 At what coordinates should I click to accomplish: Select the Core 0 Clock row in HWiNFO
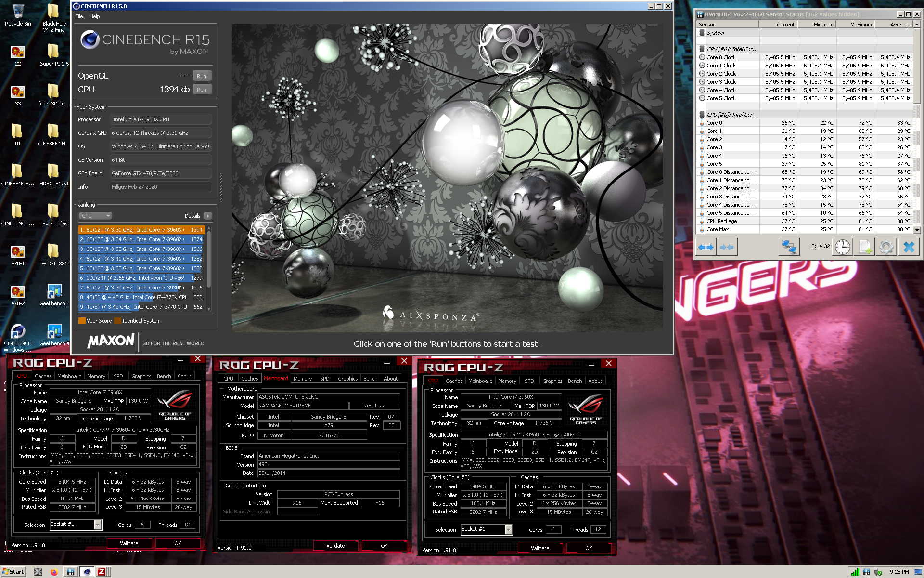pyautogui.click(x=805, y=57)
